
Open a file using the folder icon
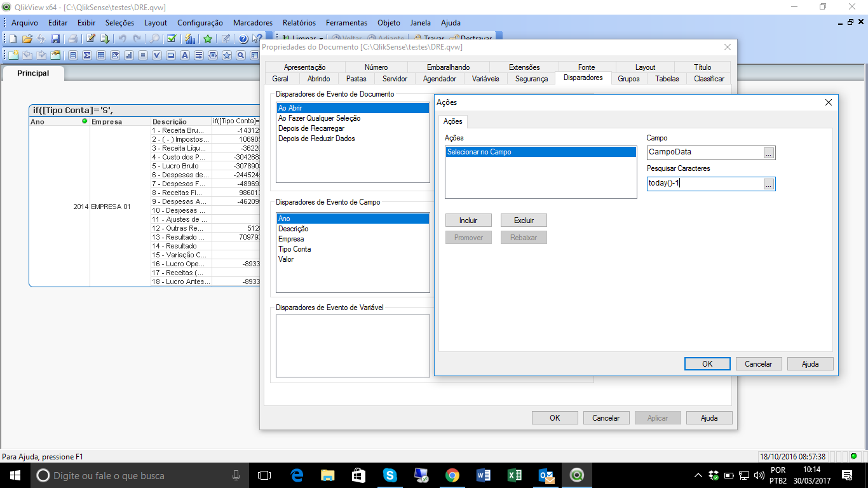(x=27, y=39)
